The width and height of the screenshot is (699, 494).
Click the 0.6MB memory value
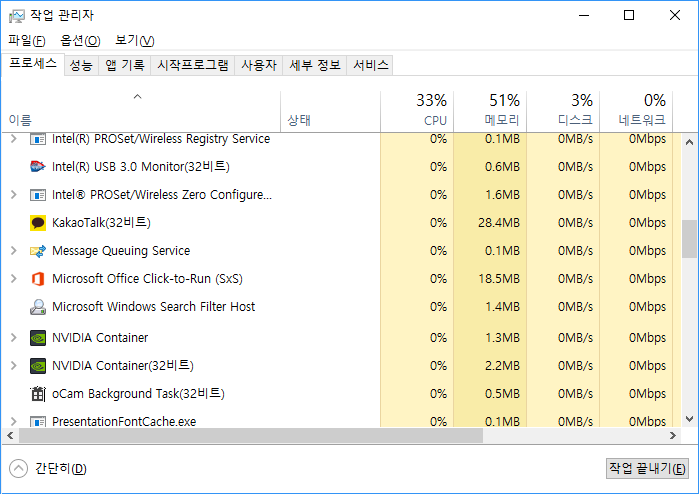point(502,167)
